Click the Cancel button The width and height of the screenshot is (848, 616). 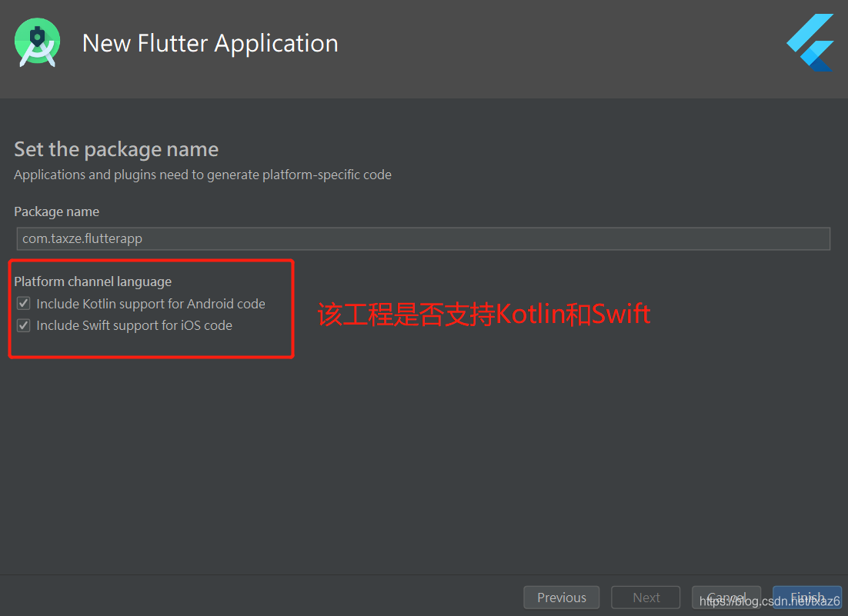click(x=726, y=597)
